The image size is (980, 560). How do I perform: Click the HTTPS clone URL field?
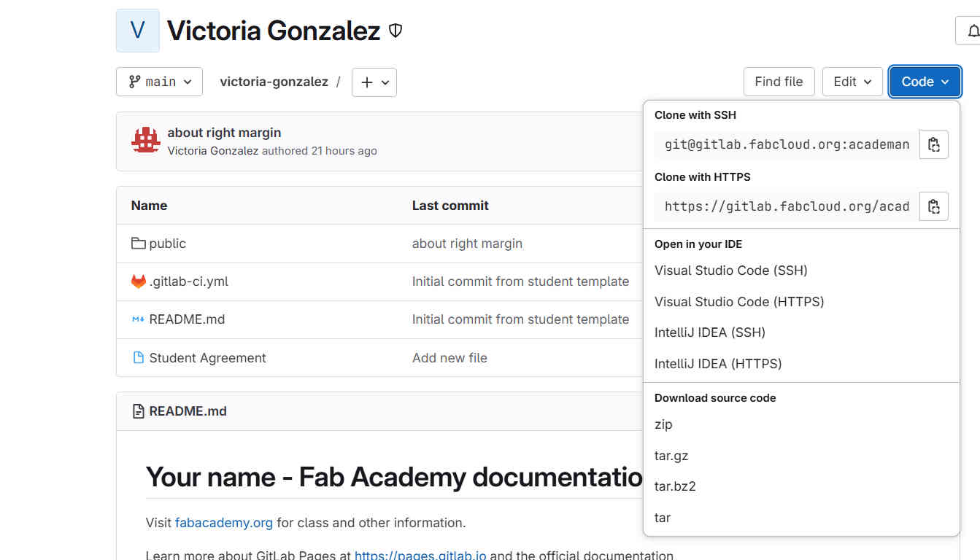[787, 206]
